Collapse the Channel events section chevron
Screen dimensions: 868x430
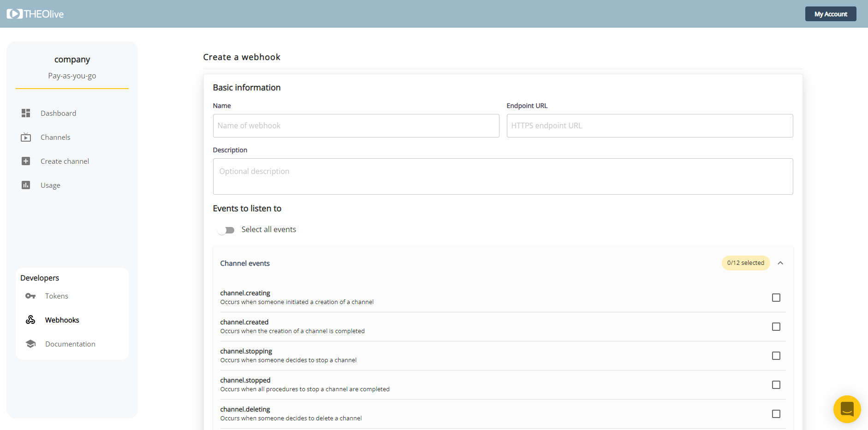[x=780, y=263]
